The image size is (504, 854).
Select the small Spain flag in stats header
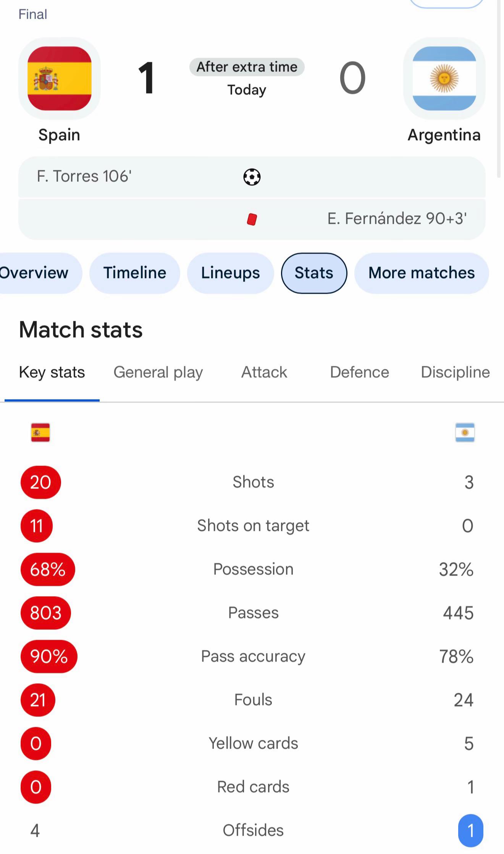pos(40,433)
